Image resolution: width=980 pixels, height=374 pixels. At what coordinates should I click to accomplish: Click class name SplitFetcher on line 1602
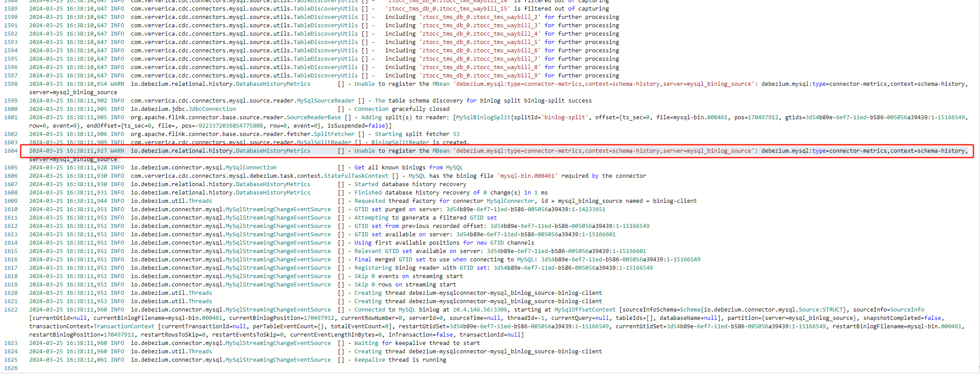(334, 134)
